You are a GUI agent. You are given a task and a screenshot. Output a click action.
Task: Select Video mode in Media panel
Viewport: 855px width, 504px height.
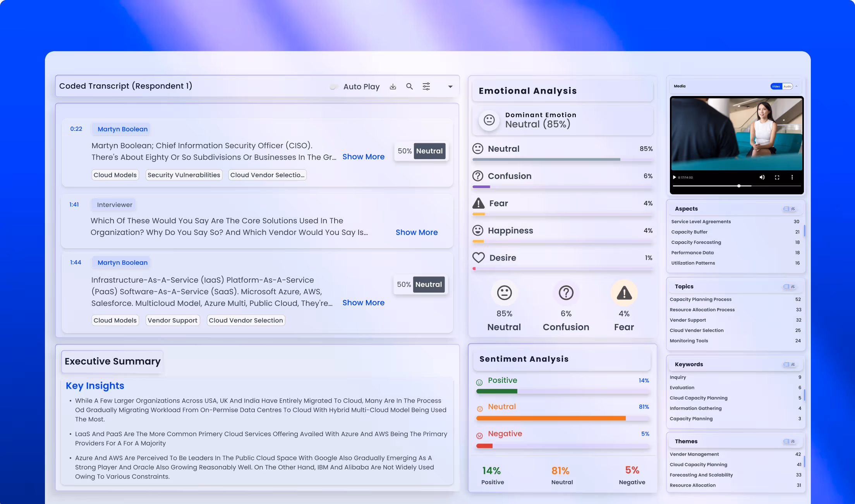click(x=776, y=86)
